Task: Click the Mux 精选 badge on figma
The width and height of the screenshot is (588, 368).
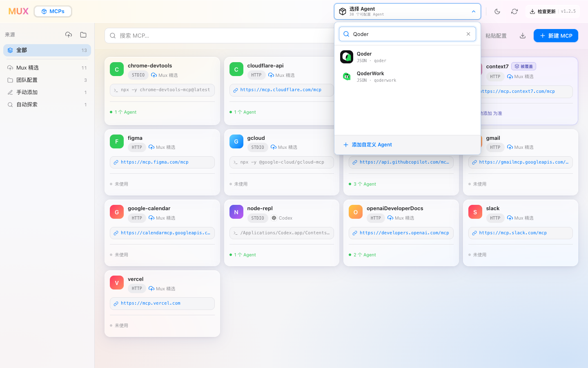Action: click(x=162, y=147)
